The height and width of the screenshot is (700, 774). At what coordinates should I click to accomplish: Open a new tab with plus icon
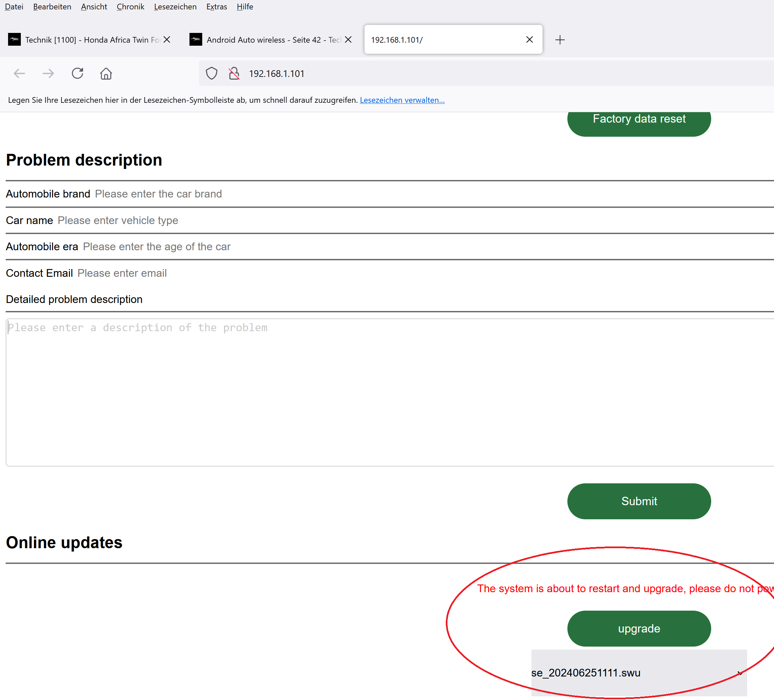pyautogui.click(x=560, y=40)
